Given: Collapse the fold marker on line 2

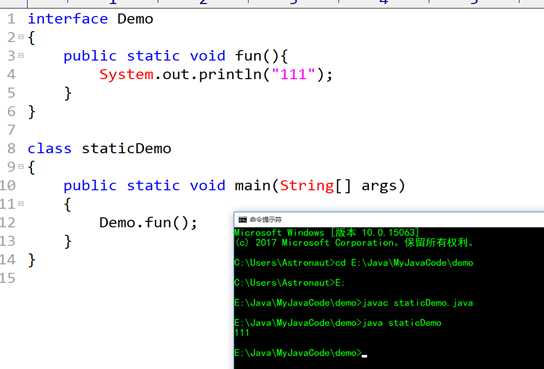Looking at the screenshot, I should 21,36.
